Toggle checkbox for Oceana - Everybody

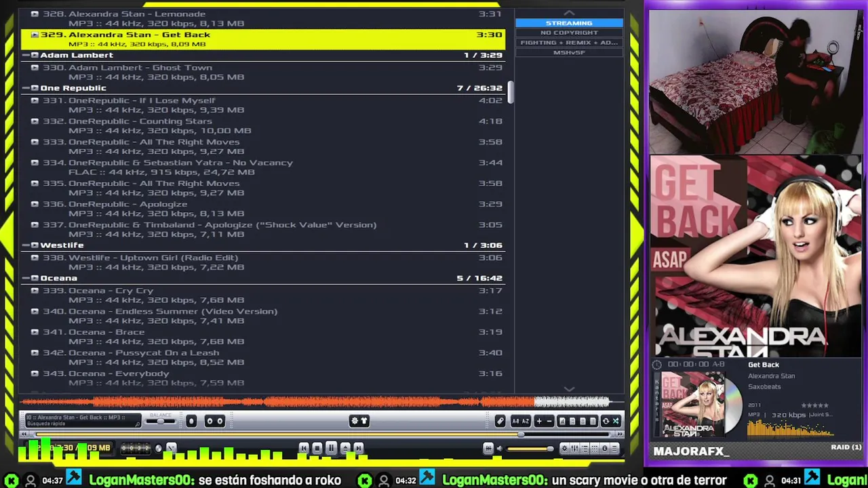pos(35,373)
